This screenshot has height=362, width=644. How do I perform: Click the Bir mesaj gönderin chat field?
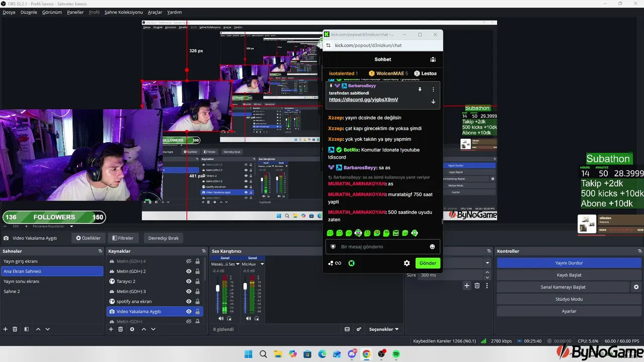382,247
